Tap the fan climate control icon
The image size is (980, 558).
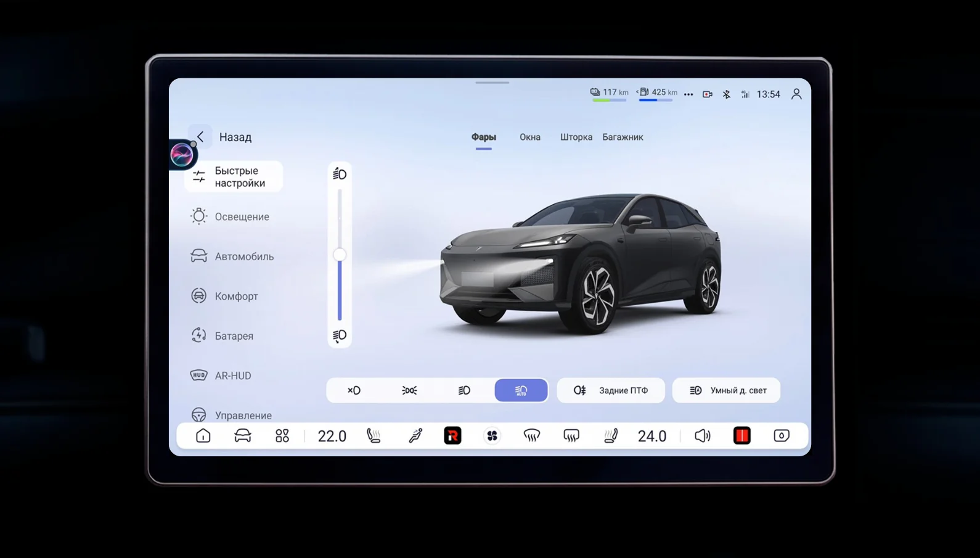pos(492,436)
